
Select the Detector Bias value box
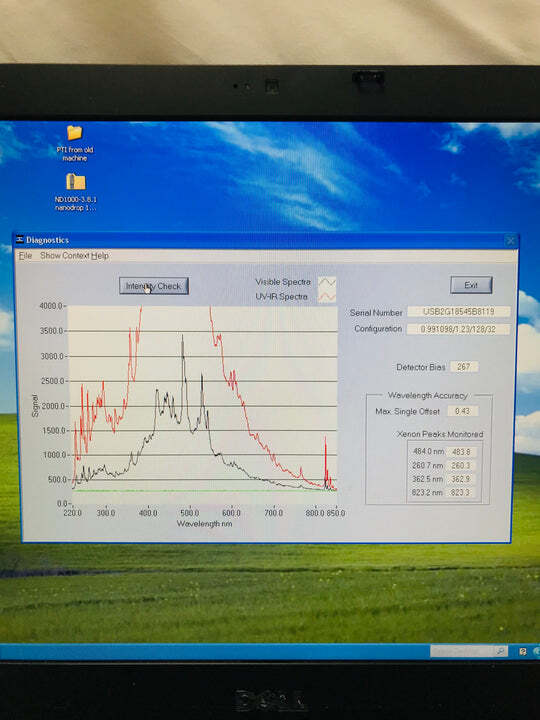tap(464, 367)
